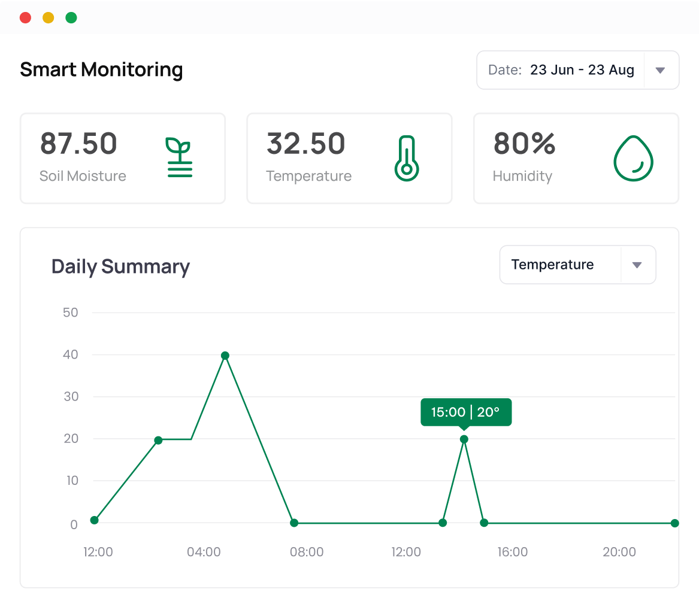Select the Soil Moisture 87.50 card
Image resolution: width=699 pixels, height=616 pixels.
[123, 159]
